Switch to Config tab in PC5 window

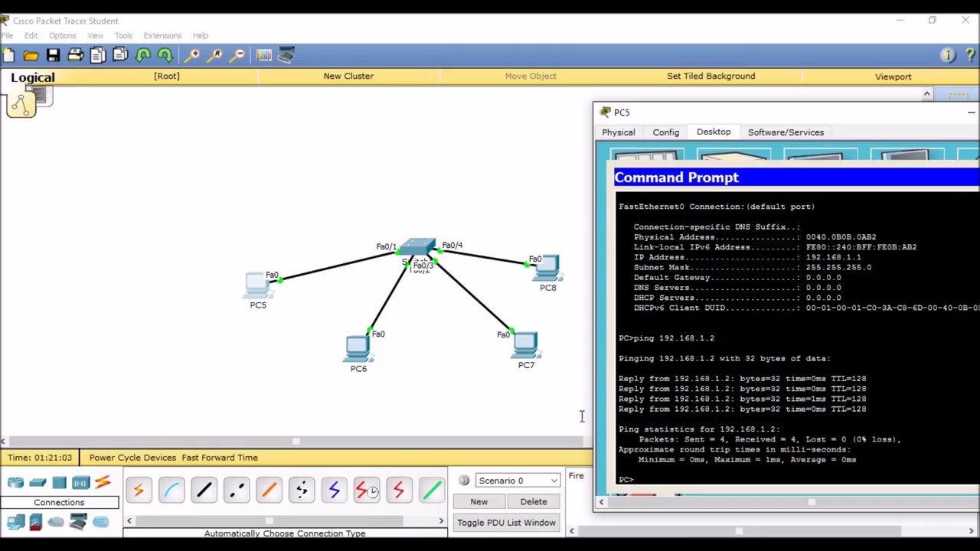[666, 132]
